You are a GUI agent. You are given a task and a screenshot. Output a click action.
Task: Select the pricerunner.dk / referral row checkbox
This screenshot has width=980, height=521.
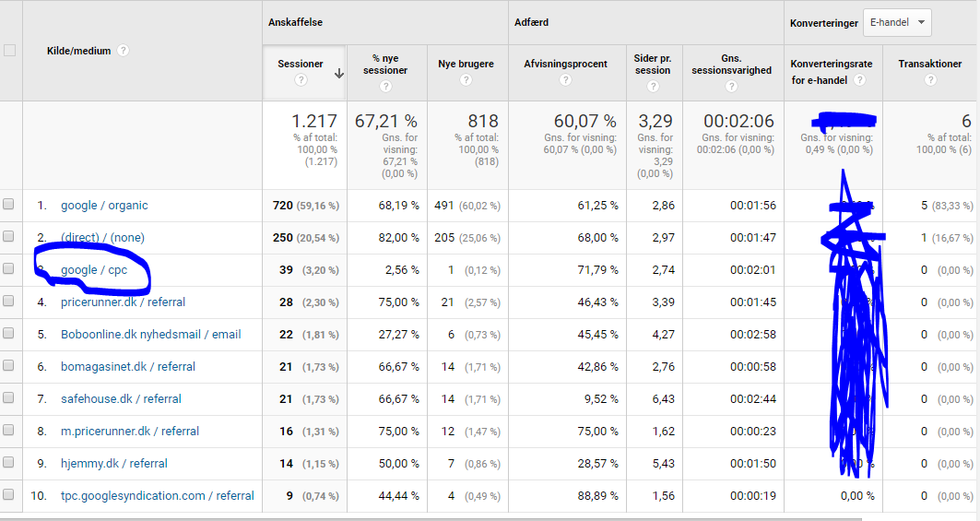[x=9, y=302]
